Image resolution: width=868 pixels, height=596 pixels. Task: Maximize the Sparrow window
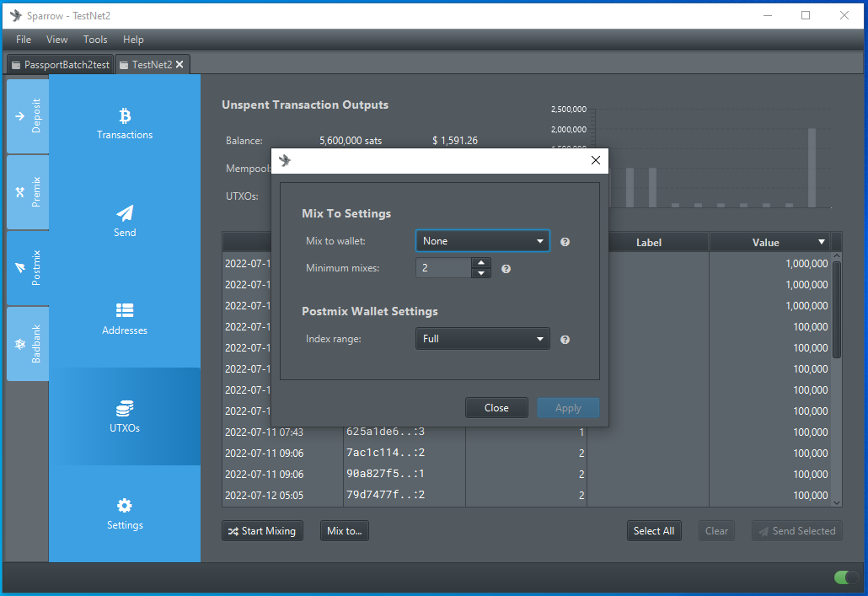(806, 15)
